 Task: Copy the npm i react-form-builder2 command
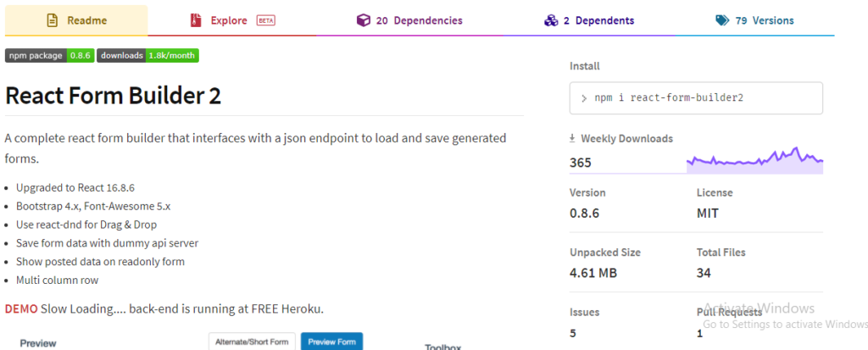pyautogui.click(x=696, y=98)
